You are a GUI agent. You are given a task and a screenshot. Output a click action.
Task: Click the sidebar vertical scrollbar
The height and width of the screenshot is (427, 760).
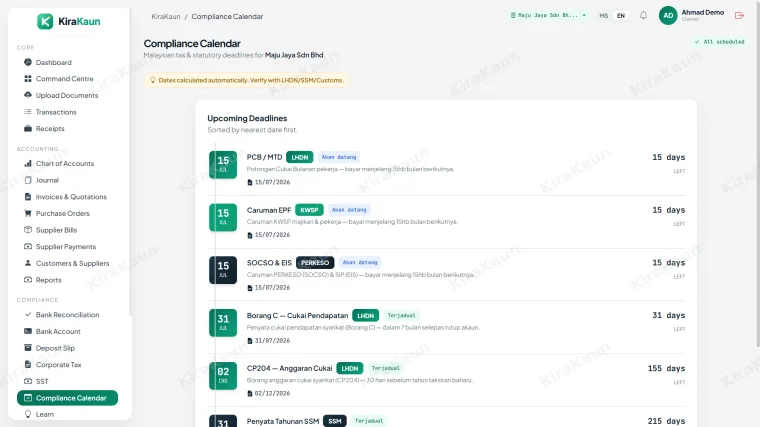130,160
